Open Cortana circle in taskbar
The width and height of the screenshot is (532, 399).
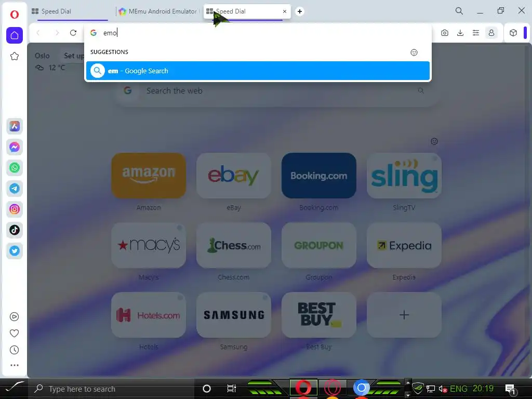[x=207, y=389]
